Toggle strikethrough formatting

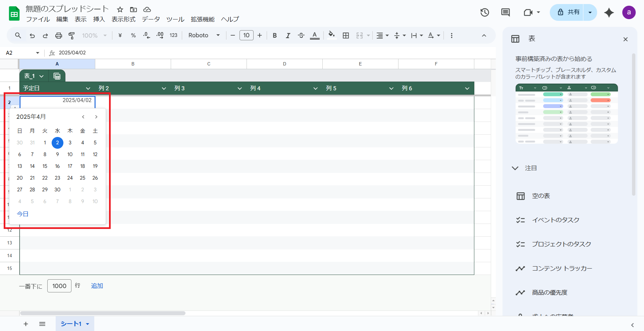(x=301, y=36)
